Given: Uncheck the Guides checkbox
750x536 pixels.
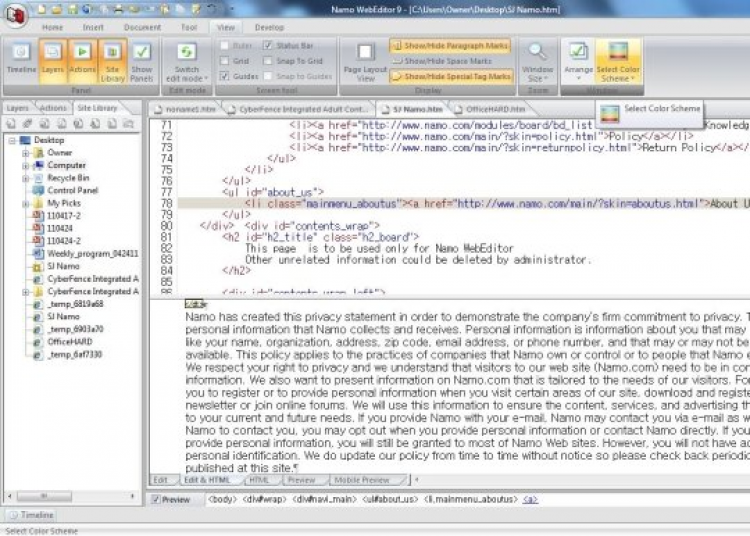Looking at the screenshot, I should [224, 77].
